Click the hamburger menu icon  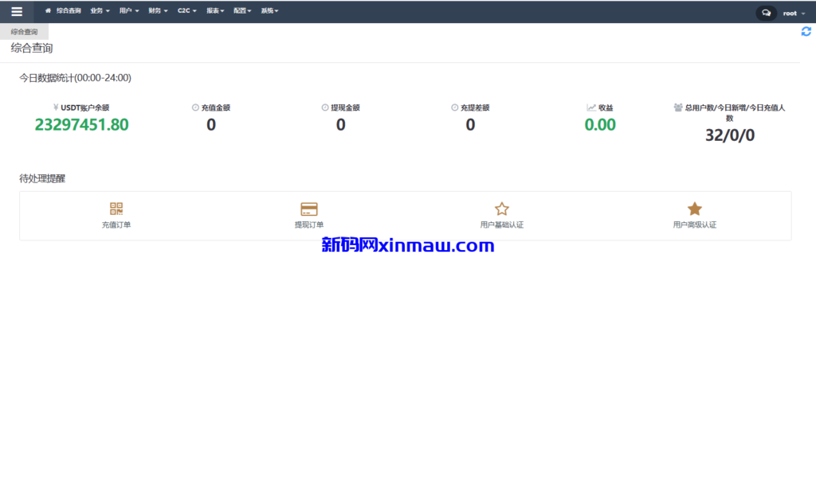17,12
